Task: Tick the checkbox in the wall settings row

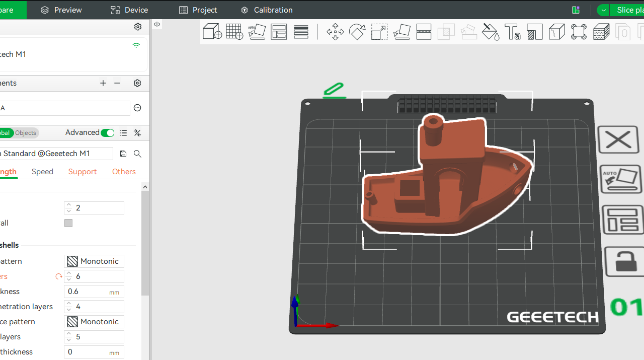Action: click(68, 223)
